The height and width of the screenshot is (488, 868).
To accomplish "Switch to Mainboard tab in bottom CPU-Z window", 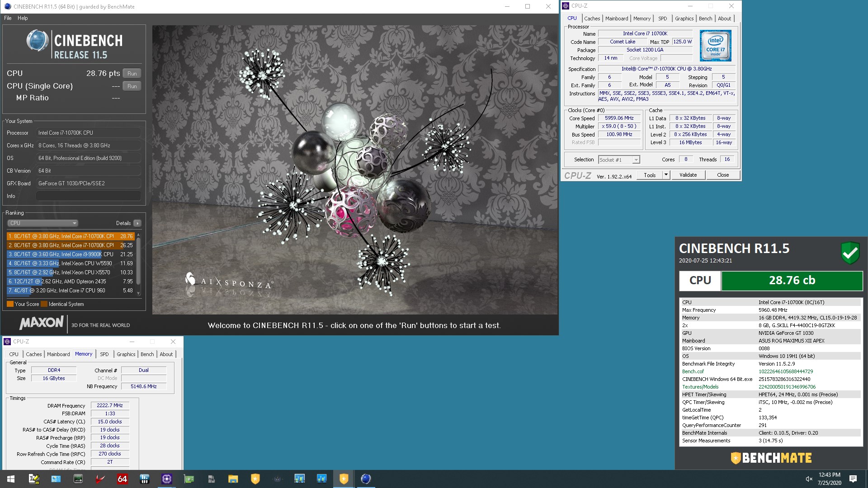I will (x=58, y=354).
